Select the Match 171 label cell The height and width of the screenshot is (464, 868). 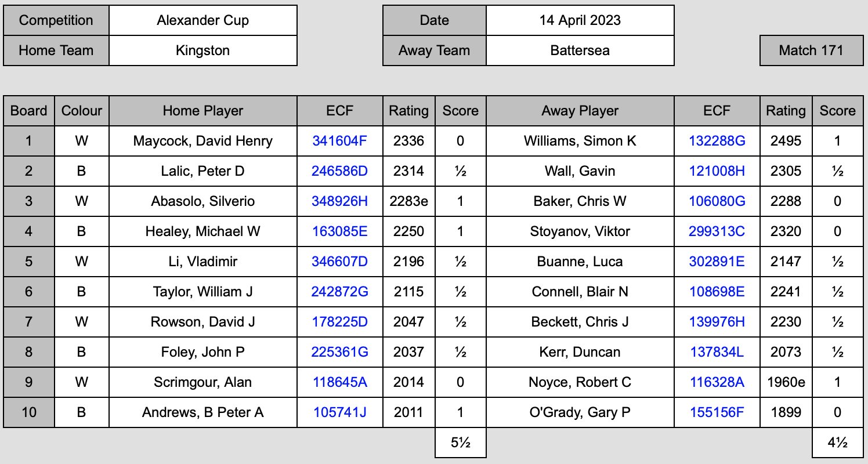tap(811, 50)
